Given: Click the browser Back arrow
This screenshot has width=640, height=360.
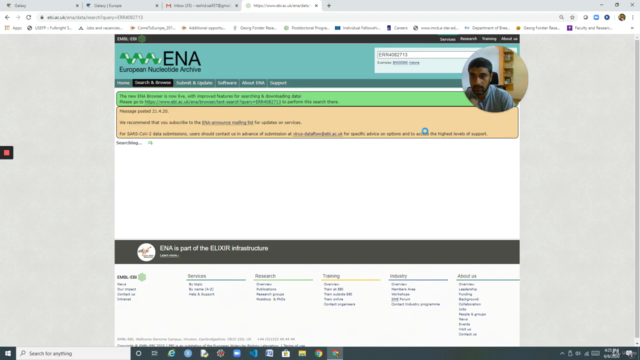Looking at the screenshot, I should click(x=7, y=17).
